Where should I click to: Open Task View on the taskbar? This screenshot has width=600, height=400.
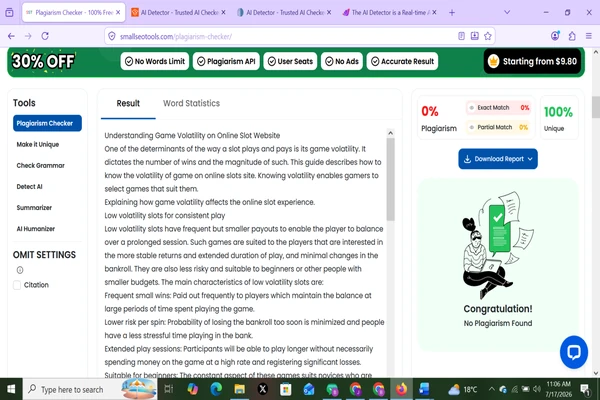point(168,389)
